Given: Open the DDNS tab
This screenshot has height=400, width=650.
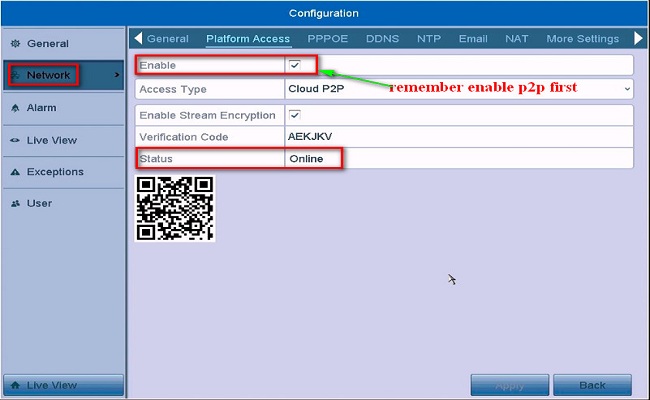Looking at the screenshot, I should [x=382, y=39].
